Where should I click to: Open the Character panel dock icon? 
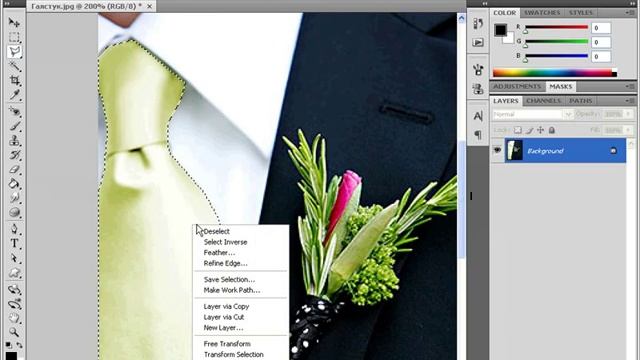478,116
